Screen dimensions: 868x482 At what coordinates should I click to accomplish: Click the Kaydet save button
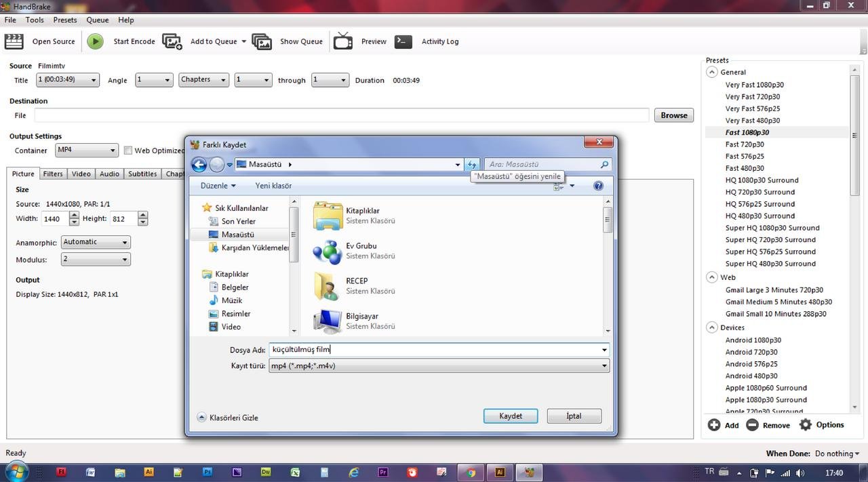click(x=511, y=416)
